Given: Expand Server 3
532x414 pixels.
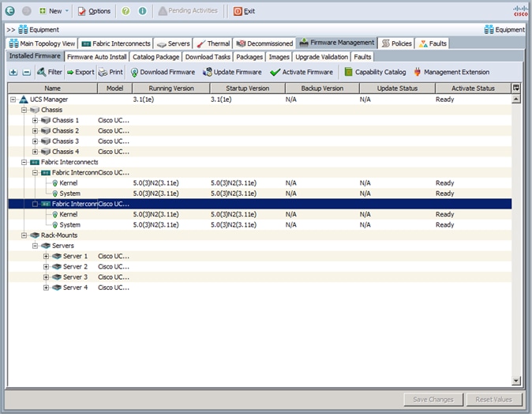Looking at the screenshot, I should point(46,277).
